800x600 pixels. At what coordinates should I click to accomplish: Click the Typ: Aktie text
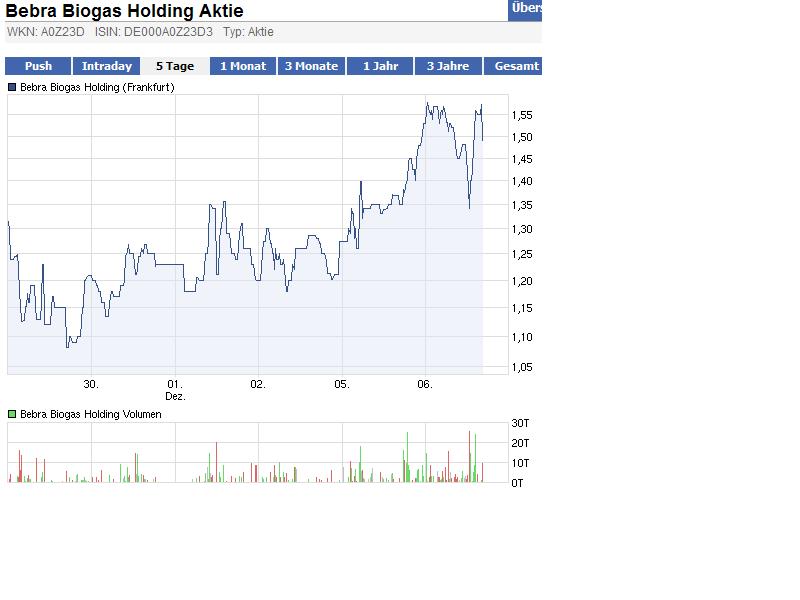point(248,32)
